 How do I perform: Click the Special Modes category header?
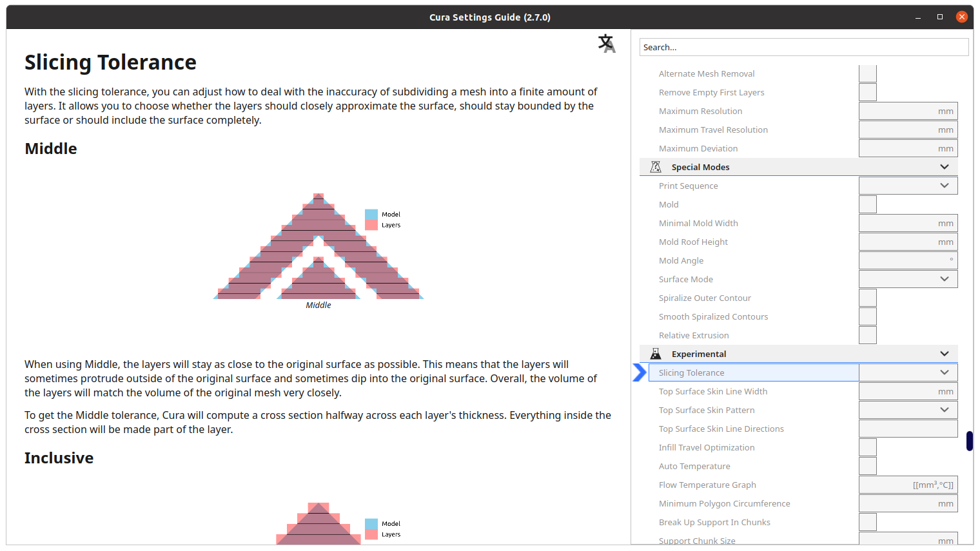[x=799, y=167]
